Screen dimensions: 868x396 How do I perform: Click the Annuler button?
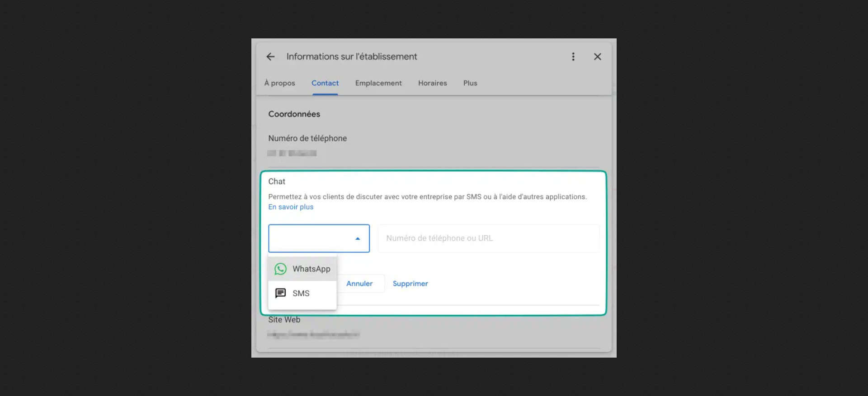click(x=359, y=284)
